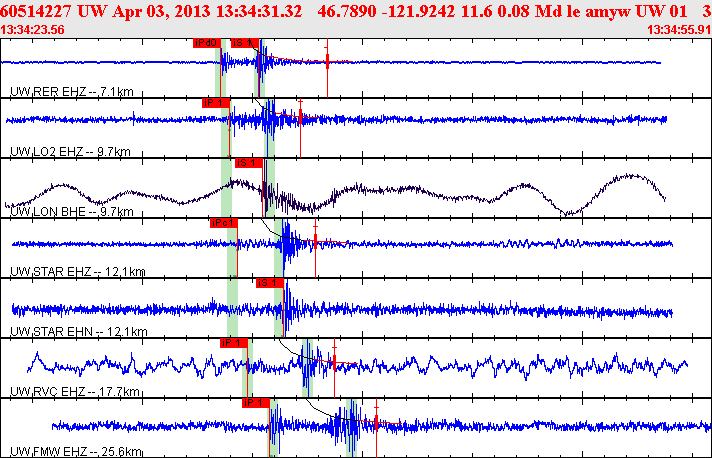Click the iPc1 pick flag on STAR EHZ trace
Viewport: 712px width, 458px height.
click(x=224, y=223)
